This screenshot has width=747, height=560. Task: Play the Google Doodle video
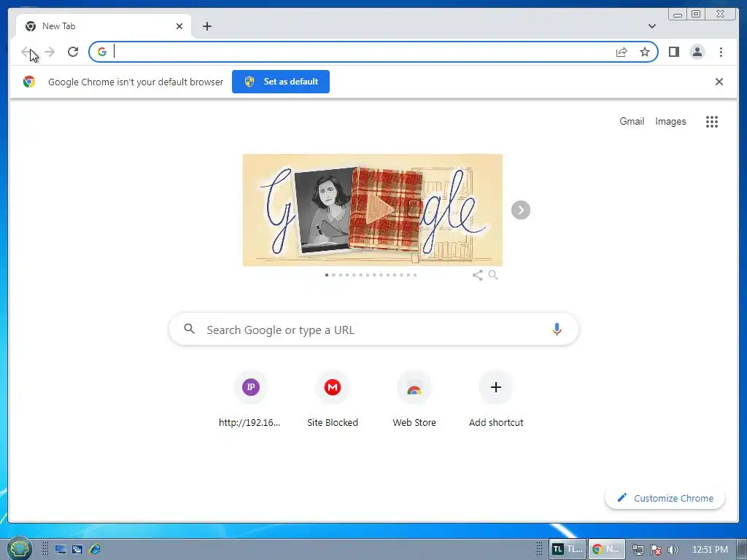tap(379, 210)
